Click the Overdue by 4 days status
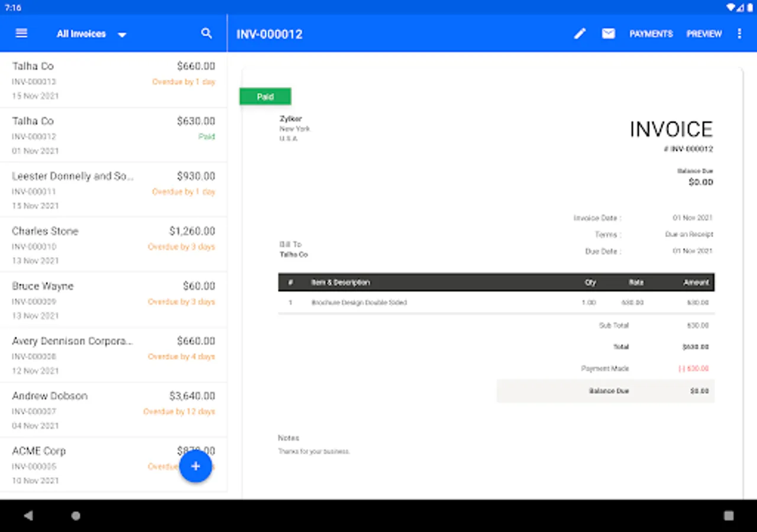The width and height of the screenshot is (757, 532). [182, 356]
